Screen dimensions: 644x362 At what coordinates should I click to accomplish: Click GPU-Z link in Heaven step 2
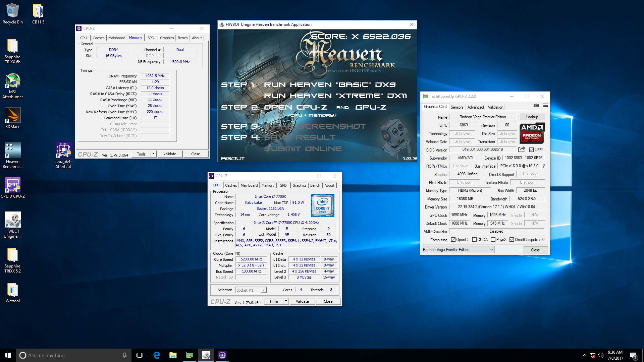point(371,107)
